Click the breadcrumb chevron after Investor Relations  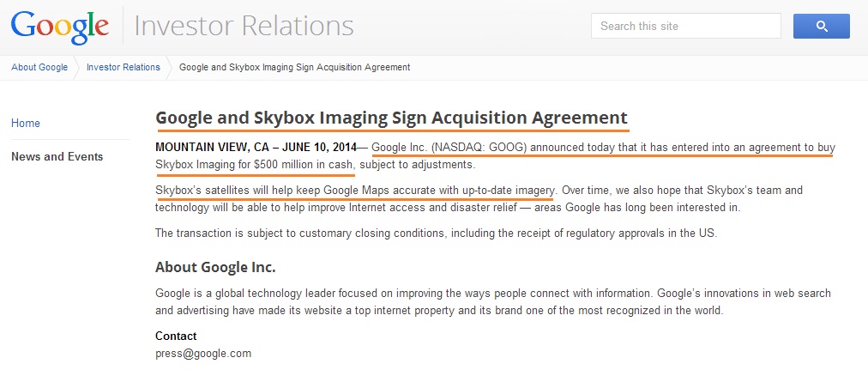click(x=169, y=68)
